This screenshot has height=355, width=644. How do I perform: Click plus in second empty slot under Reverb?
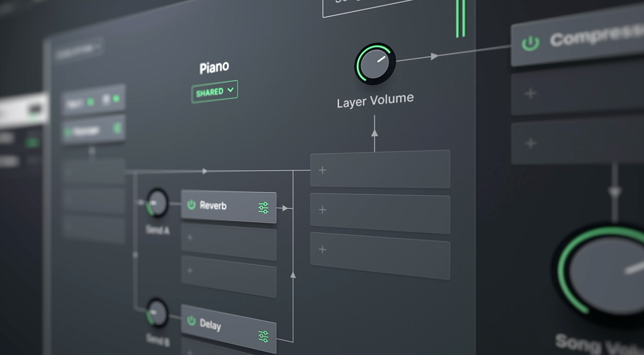(190, 271)
